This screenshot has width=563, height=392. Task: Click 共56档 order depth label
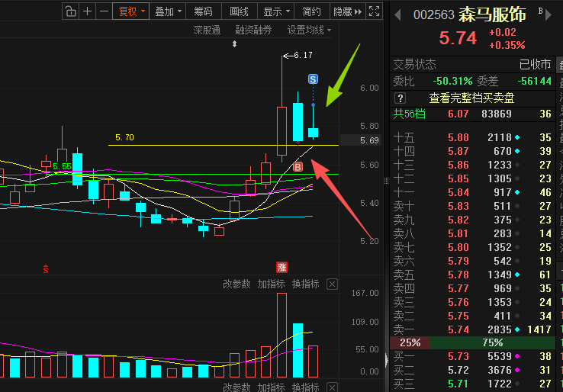pyautogui.click(x=410, y=114)
